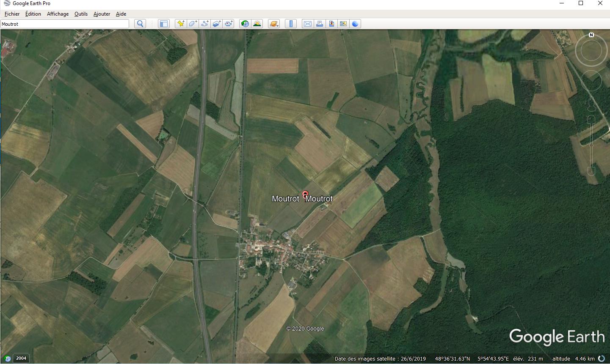Click the latitude readout 48°36'31.63"N
The width and height of the screenshot is (610, 364).
click(x=453, y=359)
